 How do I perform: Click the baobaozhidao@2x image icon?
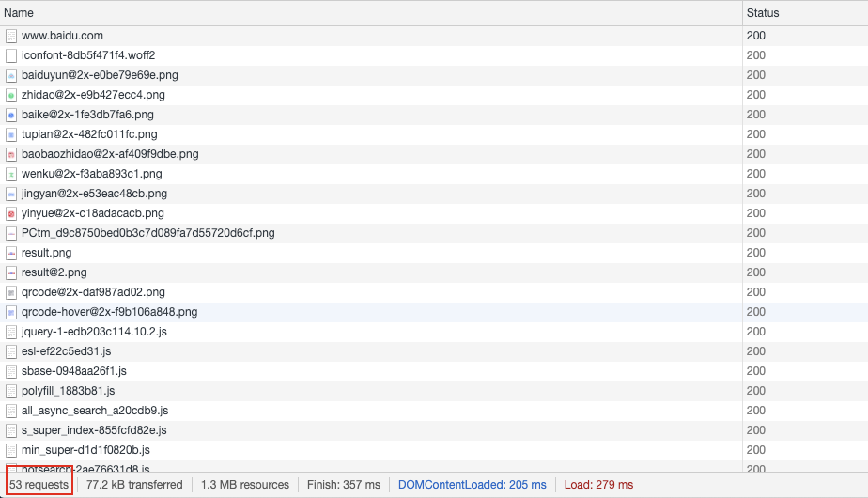pos(11,154)
